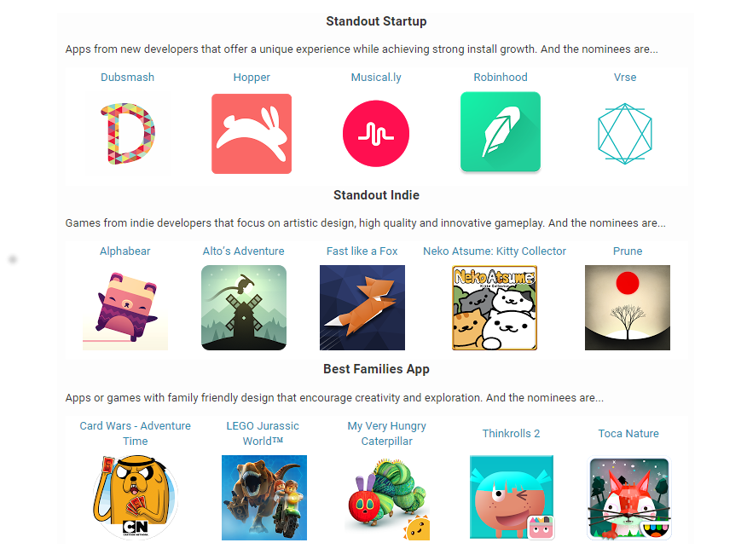Click the colorful Dubsmash D icon
Viewport: 747px width, 560px height.
click(x=128, y=134)
